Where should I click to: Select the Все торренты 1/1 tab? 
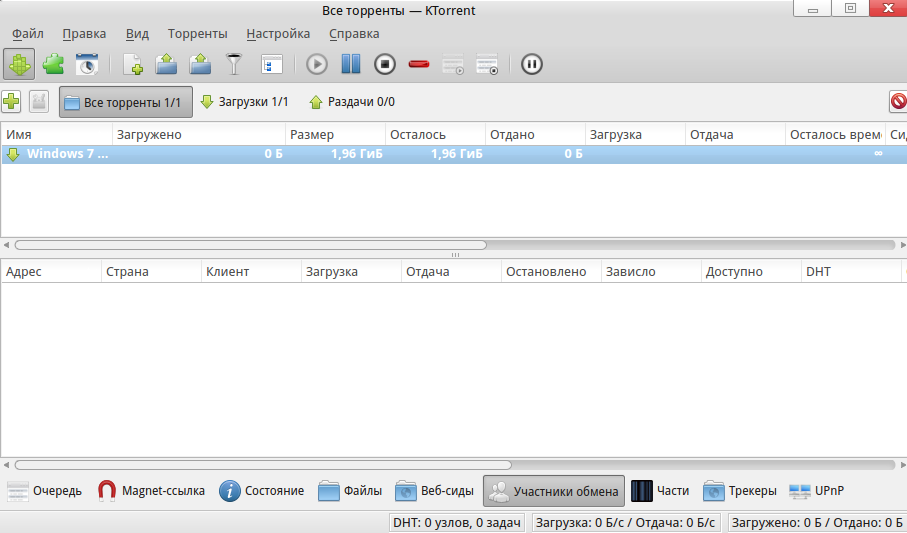point(126,102)
